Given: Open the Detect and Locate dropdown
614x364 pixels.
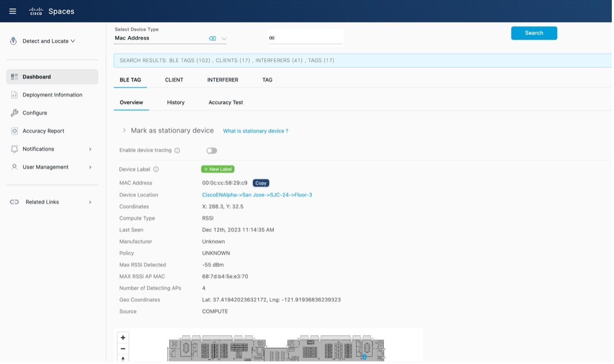Looking at the screenshot, I should 49,41.
